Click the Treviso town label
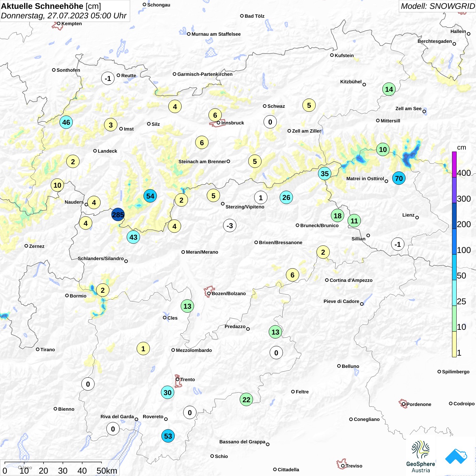 point(354,466)
